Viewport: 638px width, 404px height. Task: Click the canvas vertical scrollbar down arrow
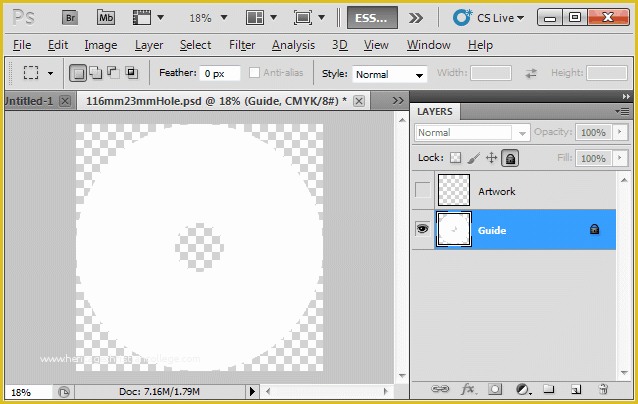[x=402, y=375]
